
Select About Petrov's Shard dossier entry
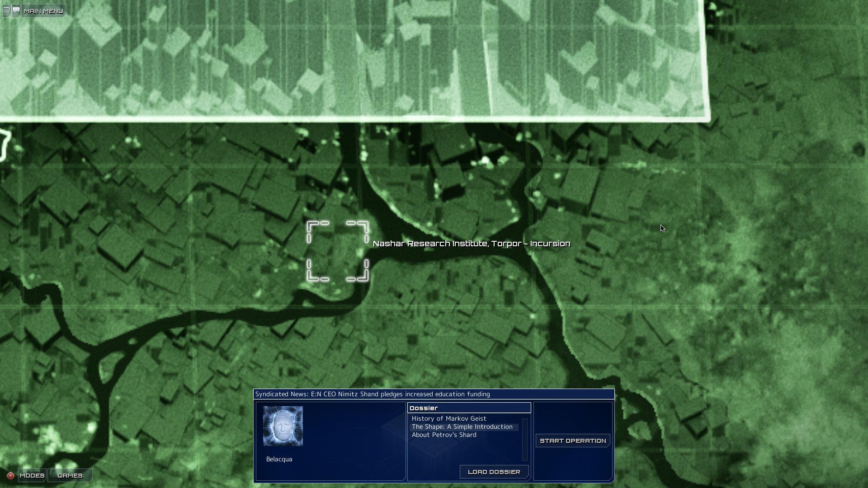click(443, 435)
